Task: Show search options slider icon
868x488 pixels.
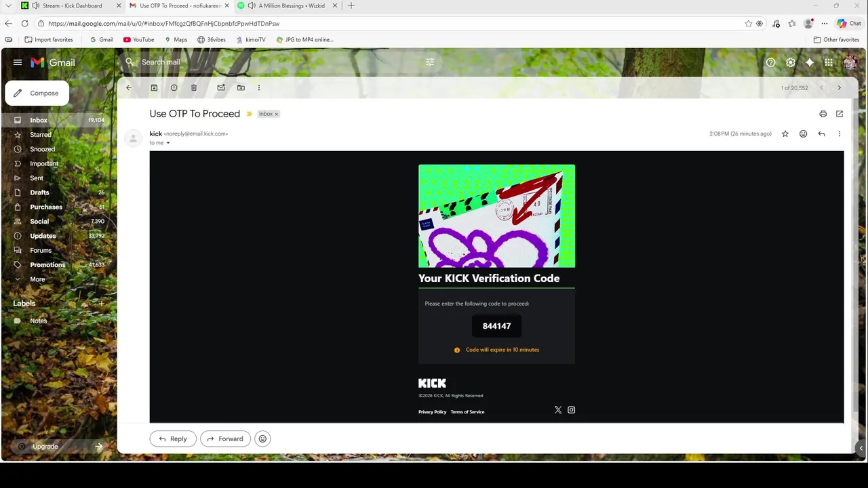Action: tap(429, 62)
